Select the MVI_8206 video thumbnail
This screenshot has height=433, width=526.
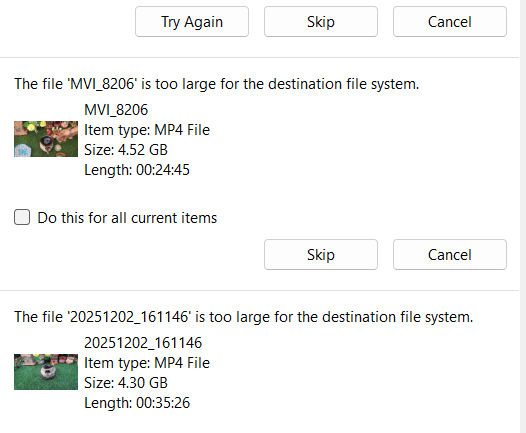pos(46,139)
